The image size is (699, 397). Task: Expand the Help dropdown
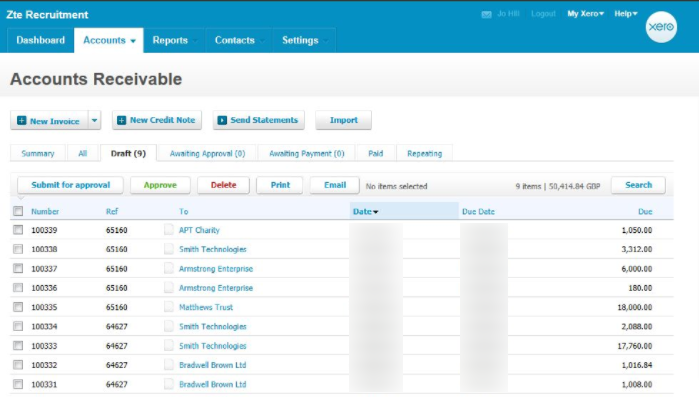(x=625, y=14)
